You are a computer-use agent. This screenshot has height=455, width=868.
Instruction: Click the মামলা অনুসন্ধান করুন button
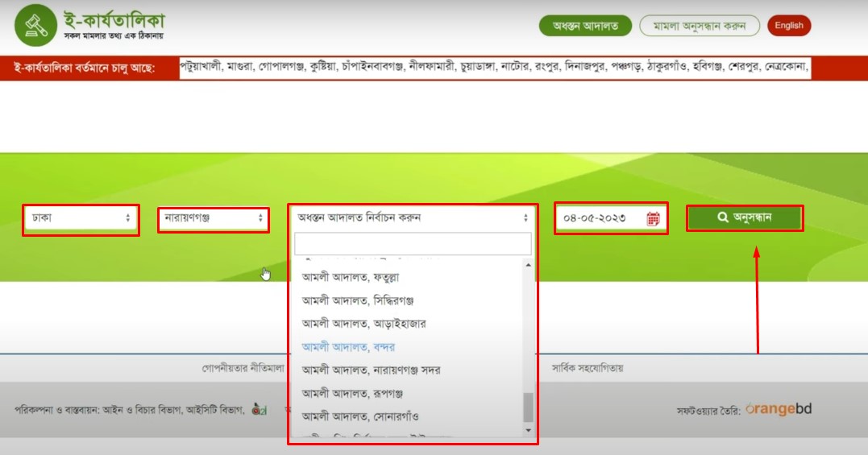coord(699,26)
